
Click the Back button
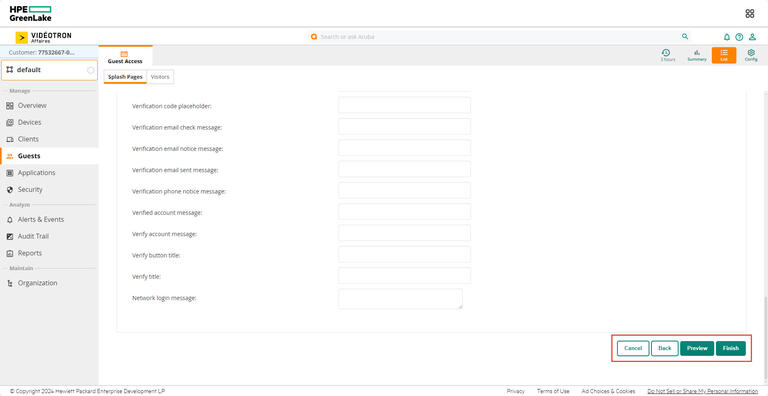(665, 348)
